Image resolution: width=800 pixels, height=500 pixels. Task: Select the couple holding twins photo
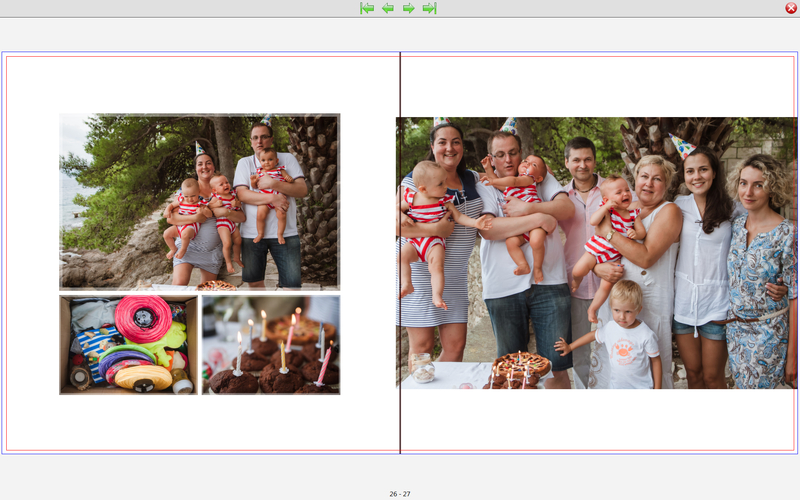click(x=199, y=201)
